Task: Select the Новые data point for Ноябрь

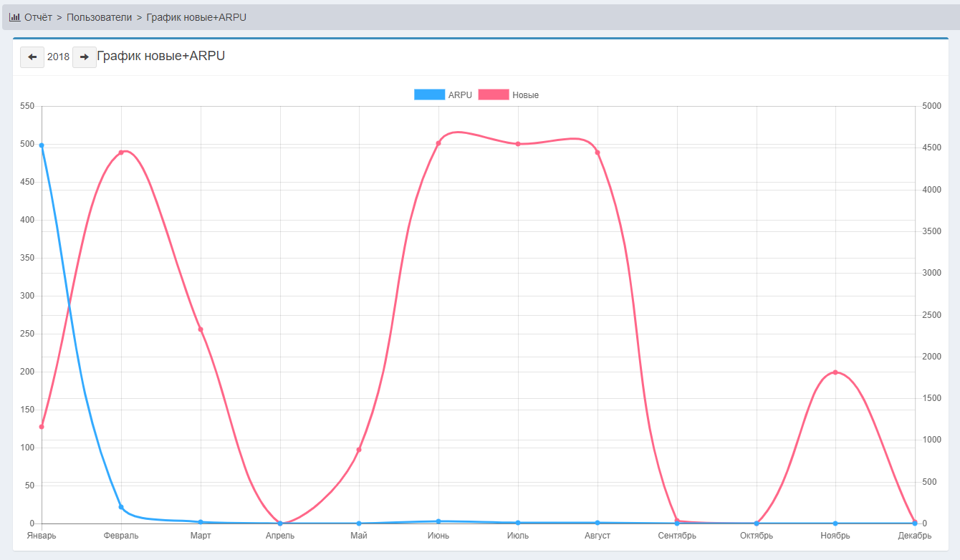Action: coord(835,372)
